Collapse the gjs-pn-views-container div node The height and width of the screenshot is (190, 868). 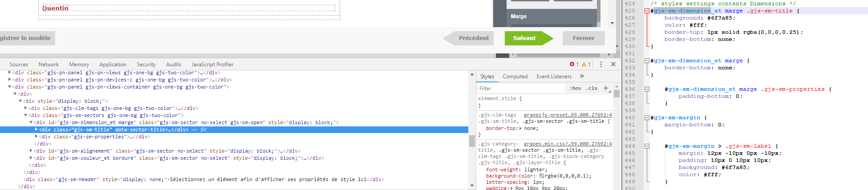10,87
